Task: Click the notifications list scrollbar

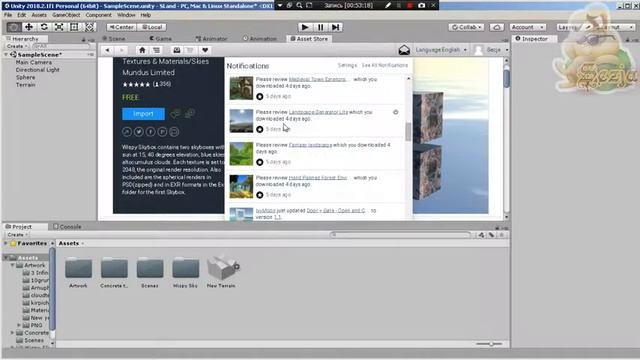Action: point(408,131)
